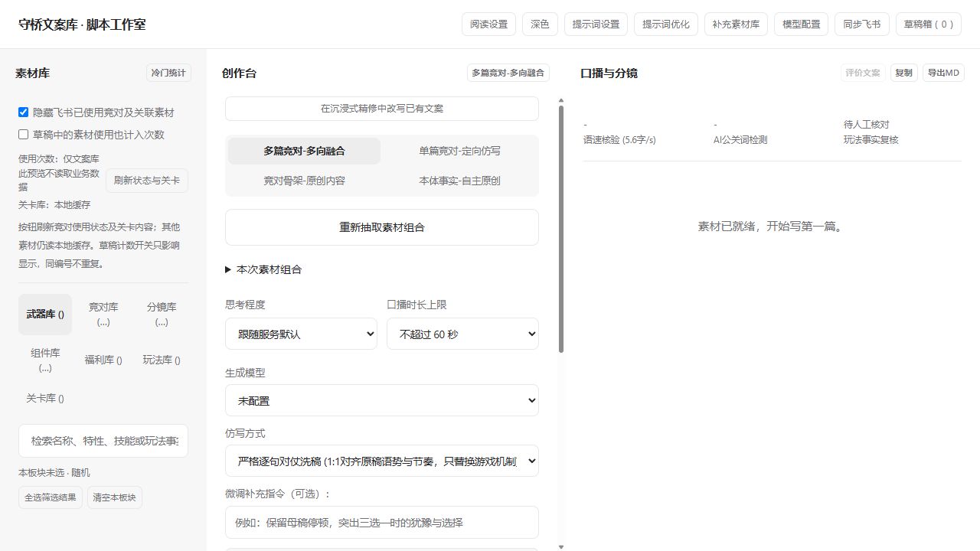
Task: Open the 玩法库 material tab
Action: click(x=162, y=360)
